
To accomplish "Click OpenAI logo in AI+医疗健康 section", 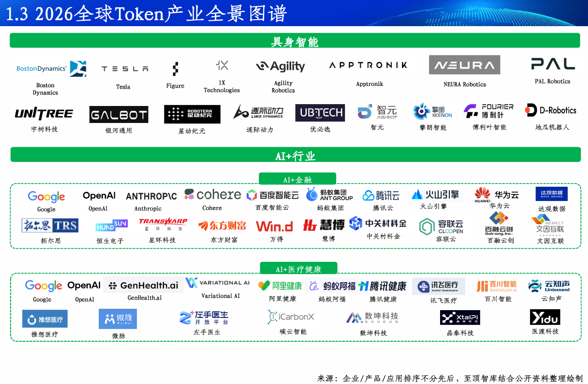I will point(84,285).
